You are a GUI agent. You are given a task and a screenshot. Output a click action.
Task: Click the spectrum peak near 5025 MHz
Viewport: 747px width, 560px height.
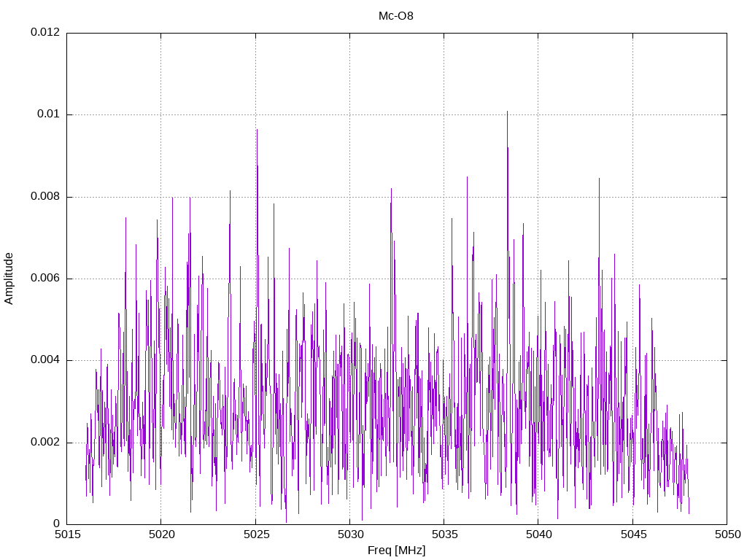[x=258, y=131]
